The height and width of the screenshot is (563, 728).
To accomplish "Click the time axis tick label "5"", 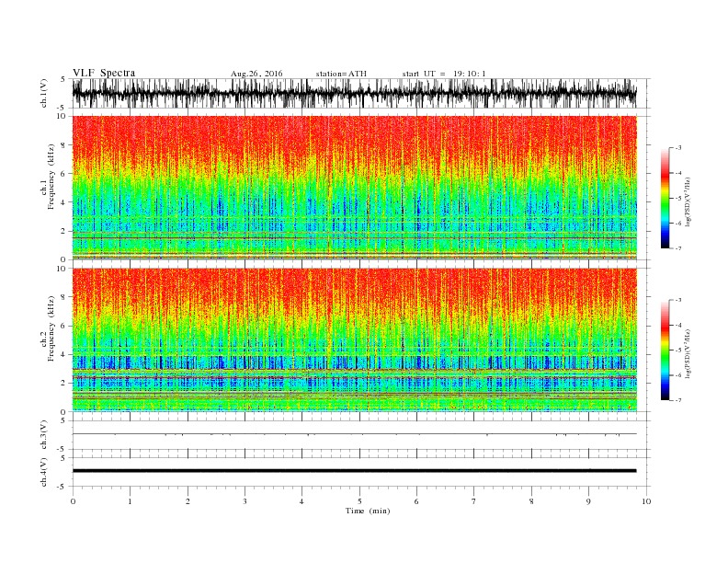I will click(359, 501).
